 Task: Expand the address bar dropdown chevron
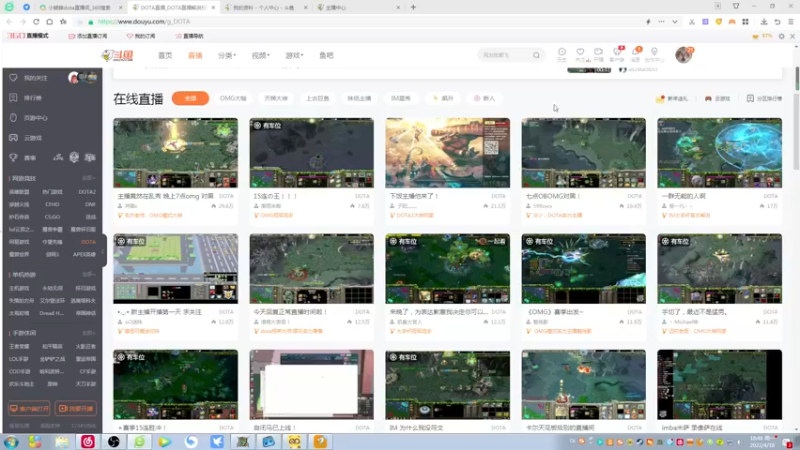pyautogui.click(x=674, y=22)
